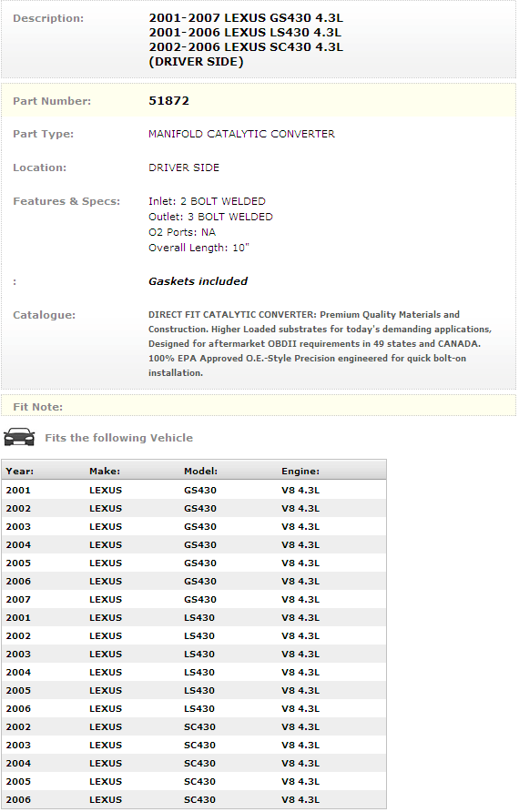This screenshot has height=812, width=519.
Task: Select the 2006 LEXUS LS430 row
Action: 194,708
